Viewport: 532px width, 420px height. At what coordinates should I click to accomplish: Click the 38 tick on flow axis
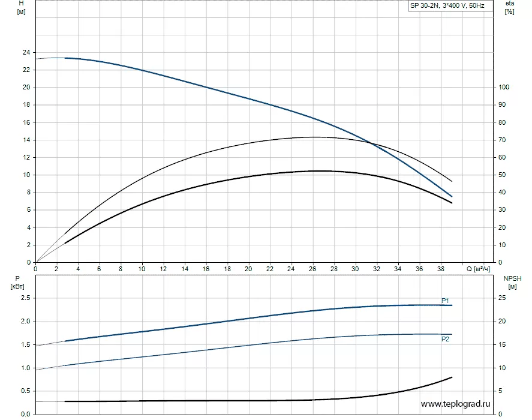coord(440,269)
